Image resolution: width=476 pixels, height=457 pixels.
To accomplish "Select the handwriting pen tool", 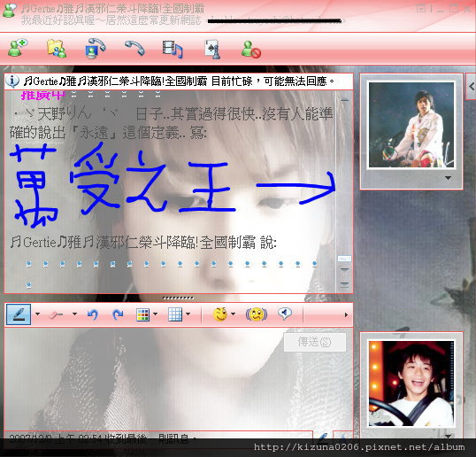I will click(19, 314).
